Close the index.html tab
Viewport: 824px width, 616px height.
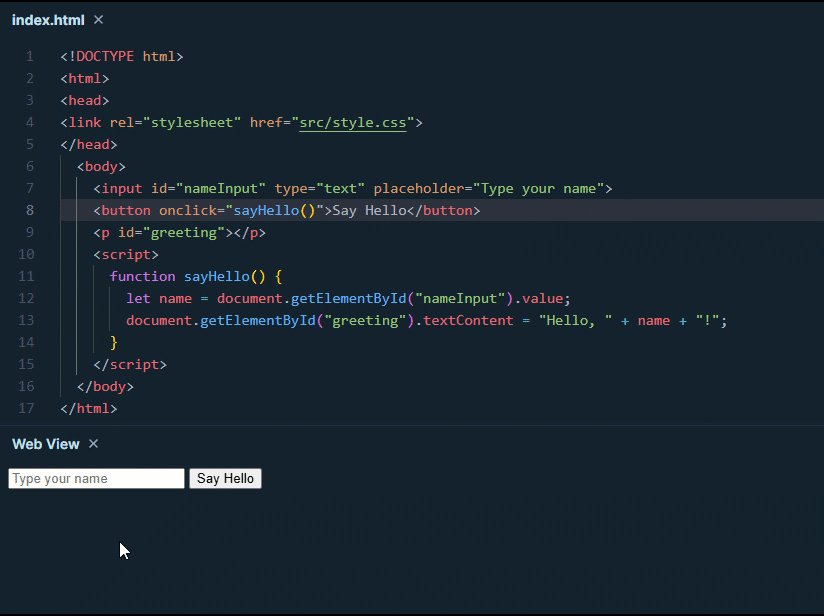[98, 20]
